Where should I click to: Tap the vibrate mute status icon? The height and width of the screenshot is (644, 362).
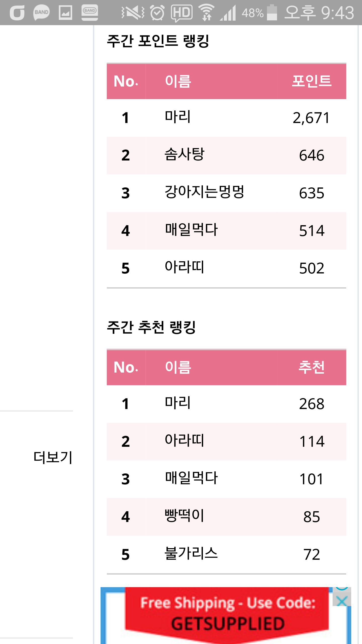coord(133,13)
